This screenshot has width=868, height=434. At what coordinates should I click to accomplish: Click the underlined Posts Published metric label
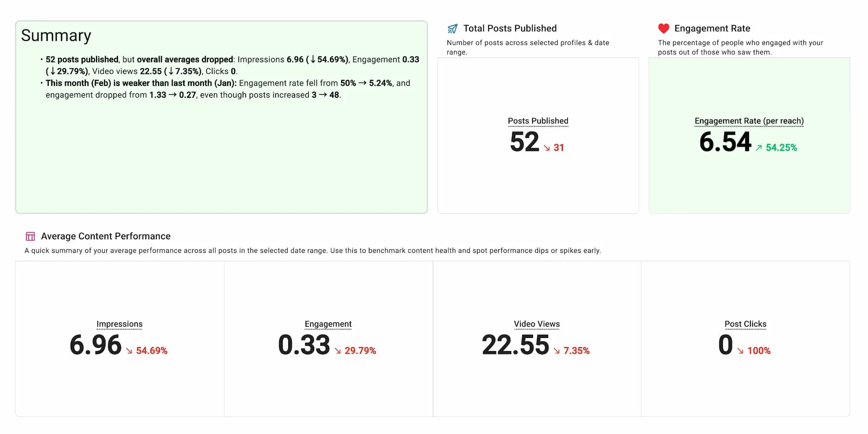pos(538,121)
